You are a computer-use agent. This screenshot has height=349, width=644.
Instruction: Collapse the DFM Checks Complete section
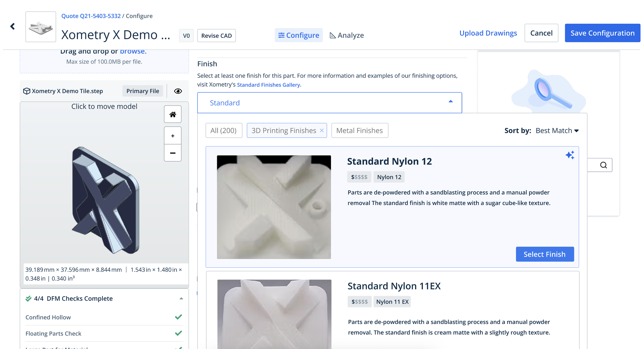tap(181, 298)
